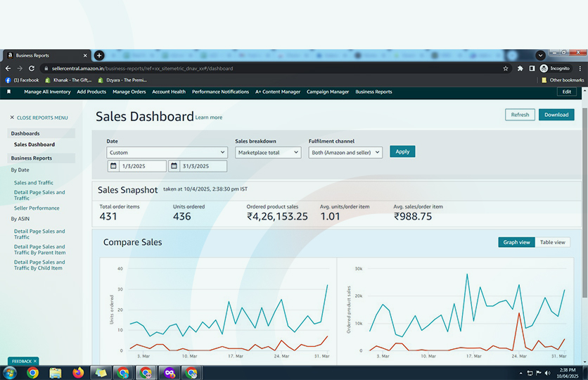Click the browser reload page icon
588x380 pixels.
click(30, 68)
